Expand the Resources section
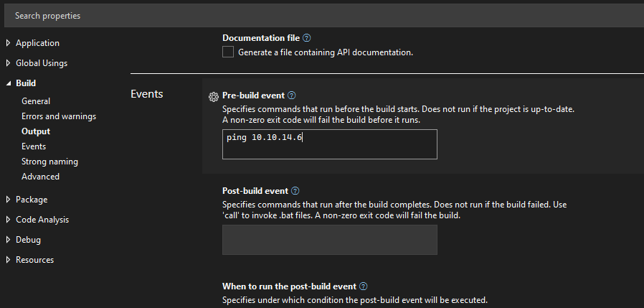This screenshot has width=644, height=308. pyautogui.click(x=8, y=260)
